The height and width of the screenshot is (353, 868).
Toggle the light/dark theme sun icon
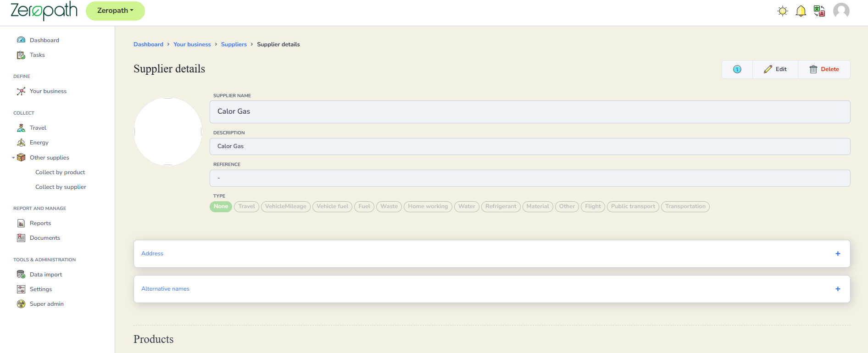[x=783, y=11]
